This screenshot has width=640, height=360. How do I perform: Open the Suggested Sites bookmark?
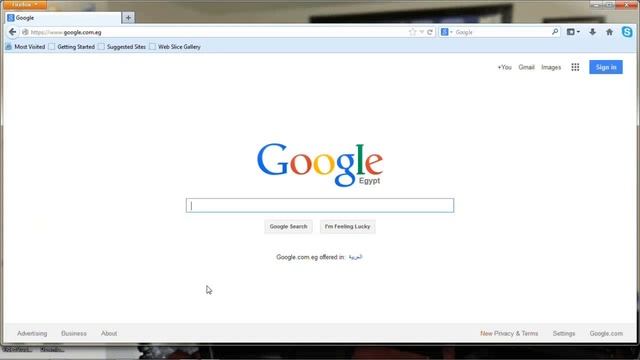coord(122,47)
